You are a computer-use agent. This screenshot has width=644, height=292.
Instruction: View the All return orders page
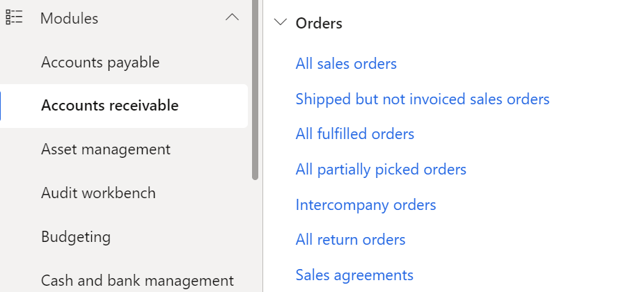(350, 239)
